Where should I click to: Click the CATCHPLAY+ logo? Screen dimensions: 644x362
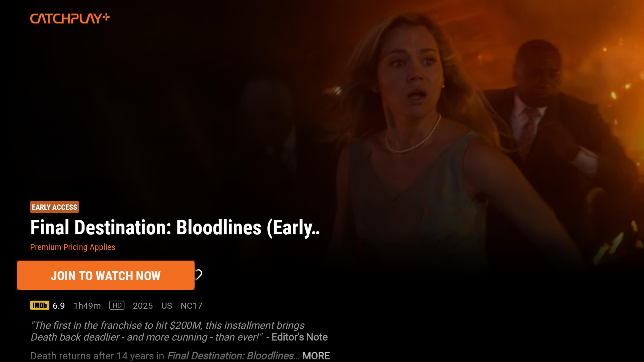click(70, 18)
